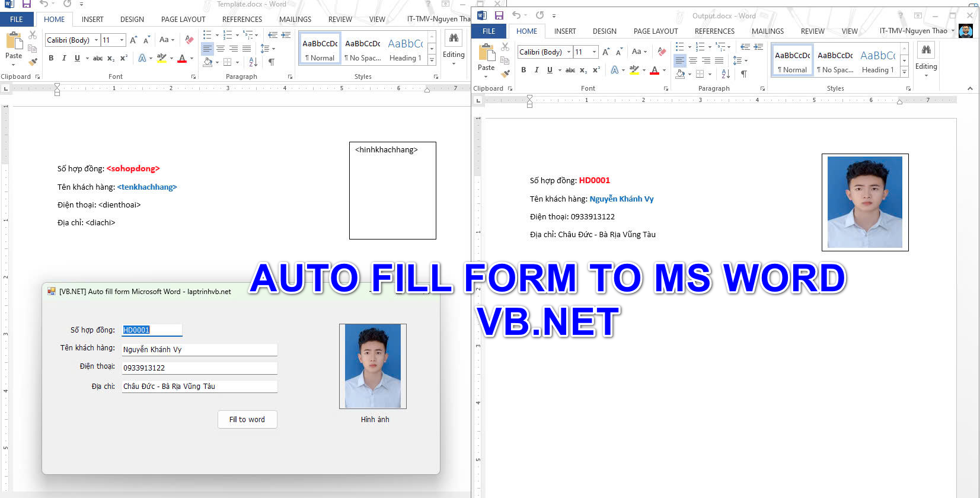Open font size dropdown in Output window
Image resolution: width=980 pixels, height=498 pixels.
pos(595,52)
